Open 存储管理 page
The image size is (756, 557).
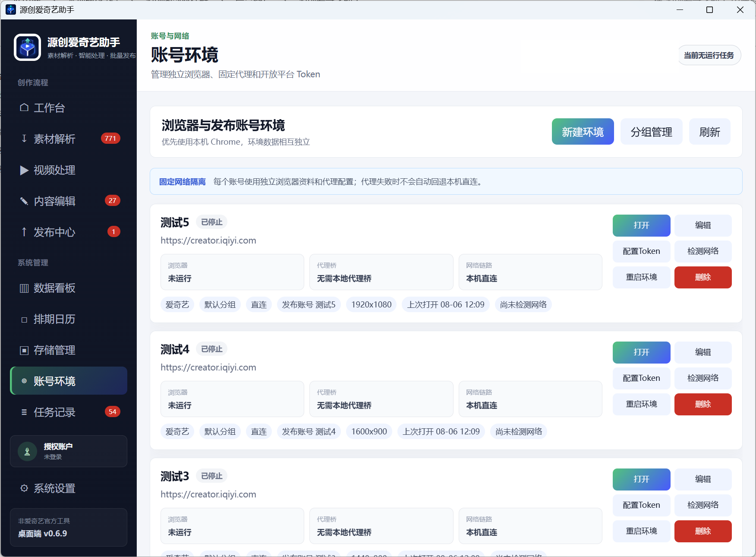69,350
